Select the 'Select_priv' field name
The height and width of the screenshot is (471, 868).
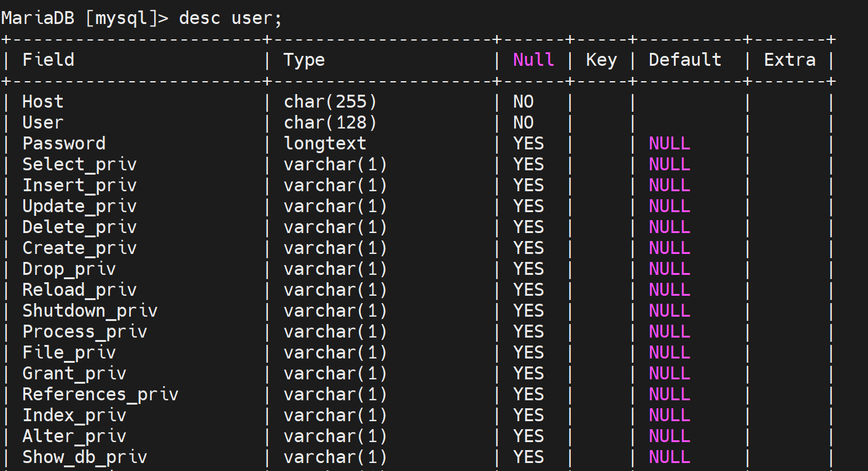(79, 164)
